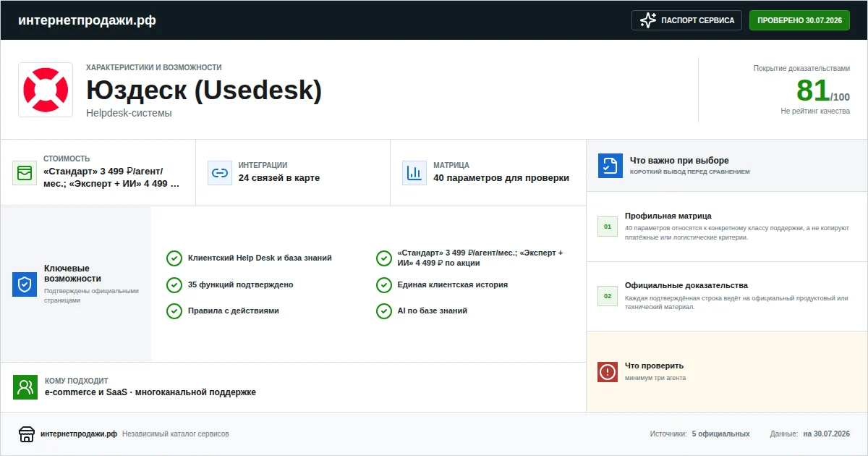Click the document check icon near Что важно при выборе

(x=610, y=166)
